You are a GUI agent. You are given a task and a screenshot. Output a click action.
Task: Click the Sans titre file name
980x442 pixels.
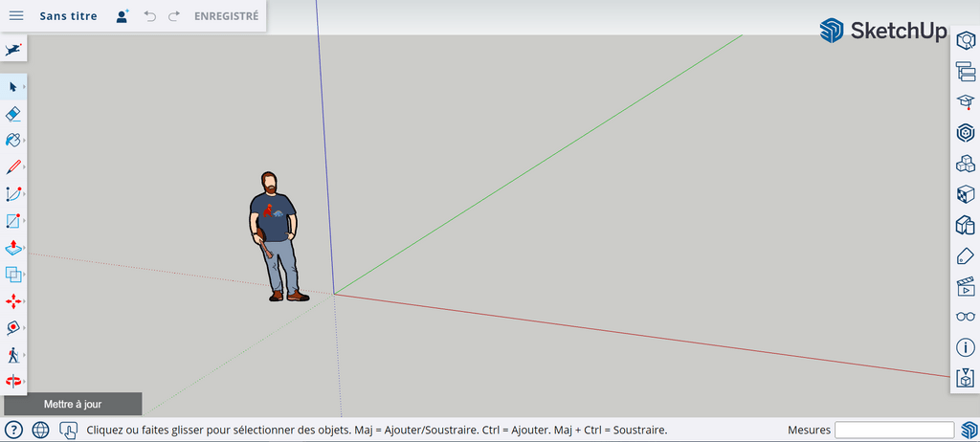(x=68, y=16)
